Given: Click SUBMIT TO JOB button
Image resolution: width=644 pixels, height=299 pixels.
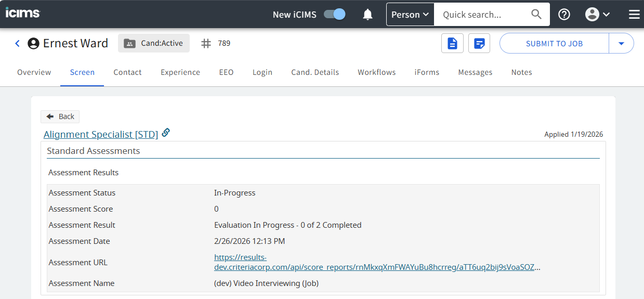Looking at the screenshot, I should pos(554,44).
